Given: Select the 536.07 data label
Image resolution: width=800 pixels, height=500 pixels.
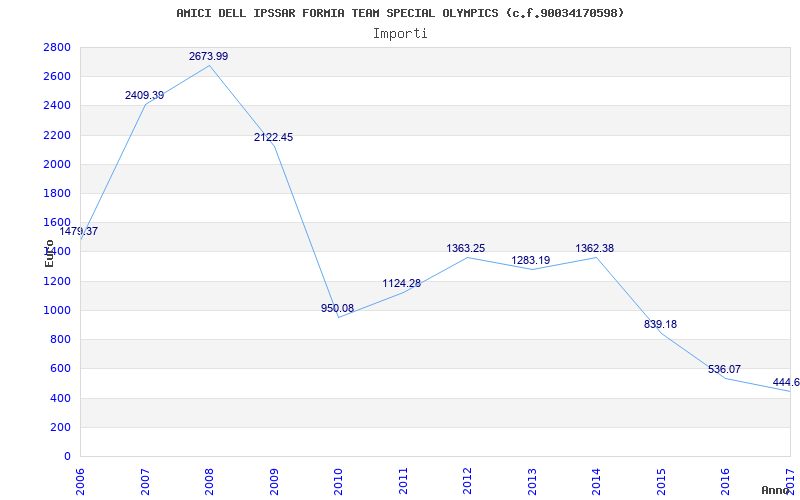Looking at the screenshot, I should point(724,369).
